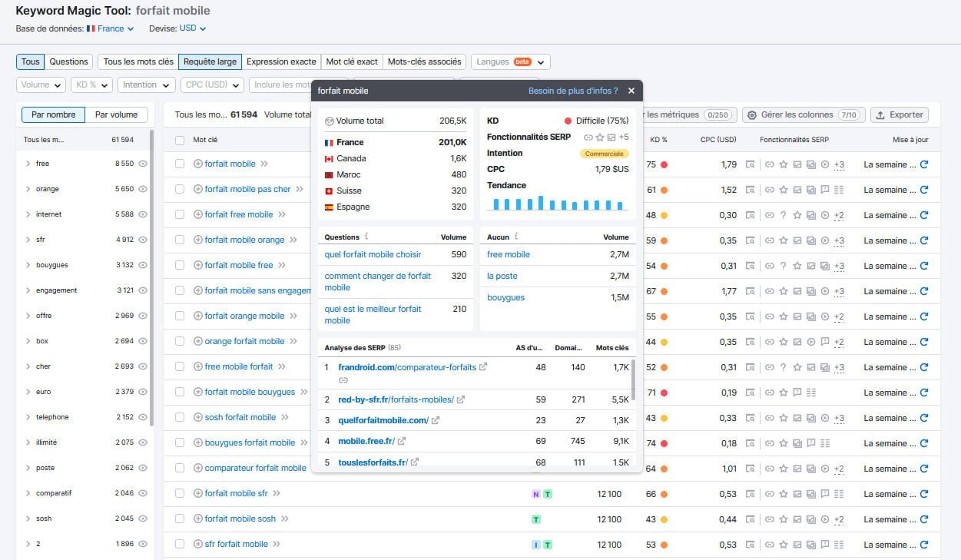Open the Intention filter dropdown

pos(146,84)
